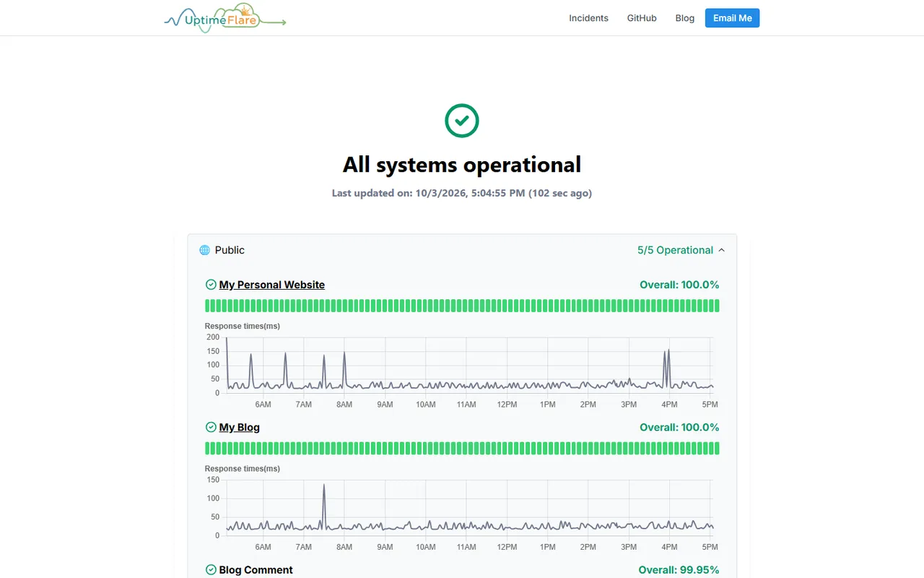Click the Email Me button
Screen dimensions: 924x578
[732, 18]
